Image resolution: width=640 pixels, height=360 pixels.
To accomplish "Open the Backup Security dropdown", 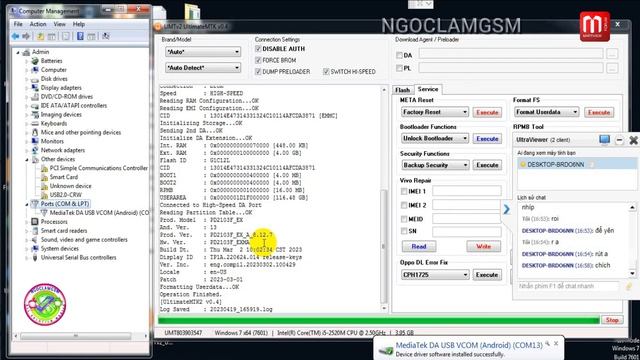I will click(x=435, y=165).
